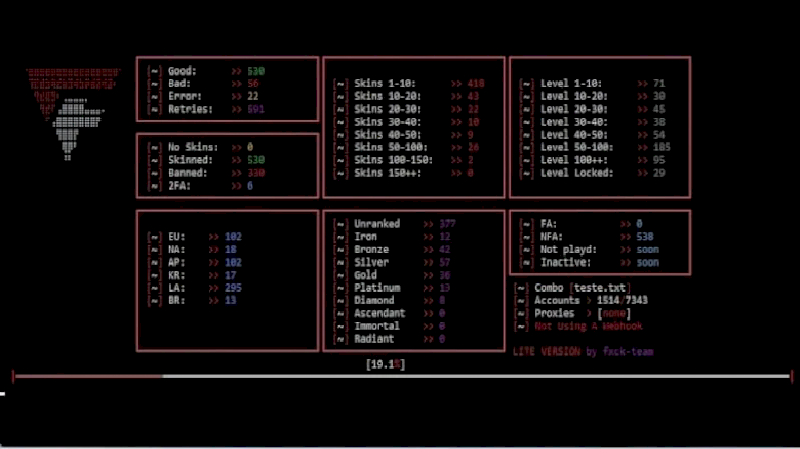
Task: Click the Proxies value "[none]"
Action: [x=614, y=313]
